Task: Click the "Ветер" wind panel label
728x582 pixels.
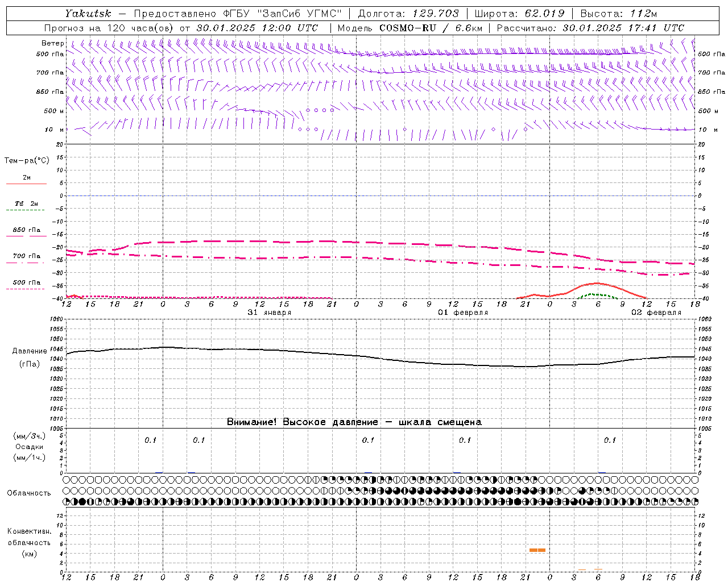Action: (52, 43)
